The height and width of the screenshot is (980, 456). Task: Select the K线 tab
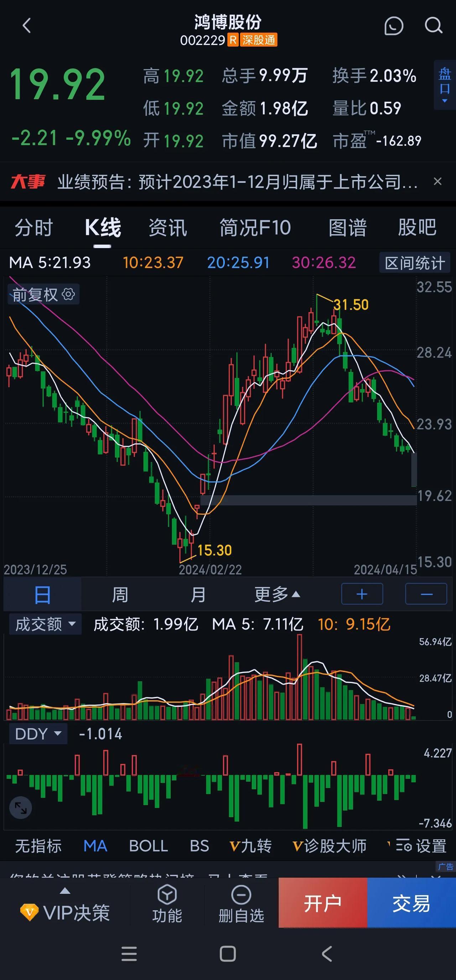tap(103, 228)
